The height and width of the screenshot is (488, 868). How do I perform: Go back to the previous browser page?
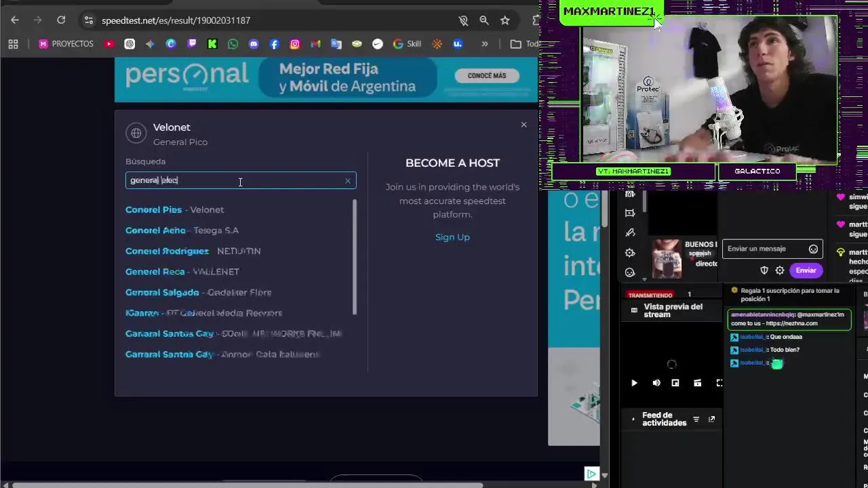pos(14,20)
